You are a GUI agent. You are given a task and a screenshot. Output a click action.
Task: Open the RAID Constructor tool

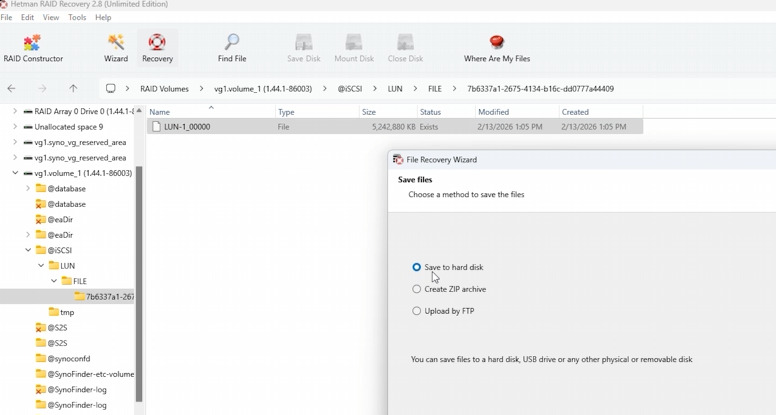point(33,48)
